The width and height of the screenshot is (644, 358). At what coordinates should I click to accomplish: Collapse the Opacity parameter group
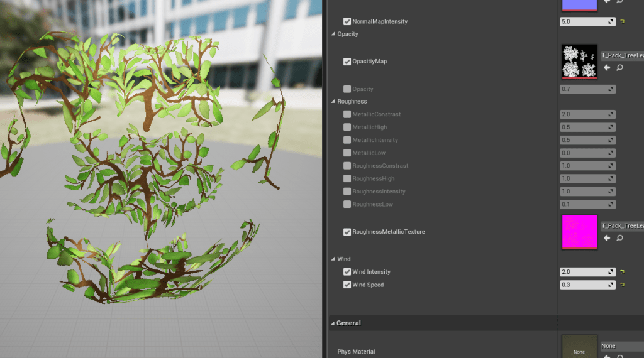click(x=333, y=34)
